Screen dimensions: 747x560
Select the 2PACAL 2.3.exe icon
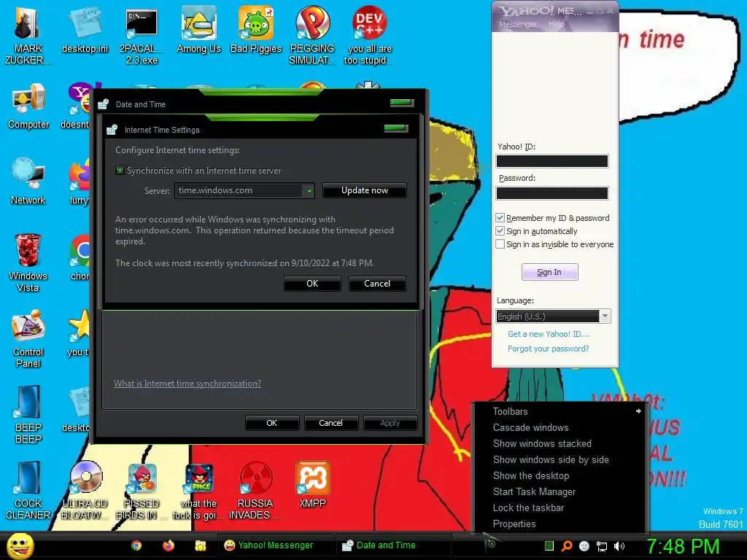pos(142,36)
